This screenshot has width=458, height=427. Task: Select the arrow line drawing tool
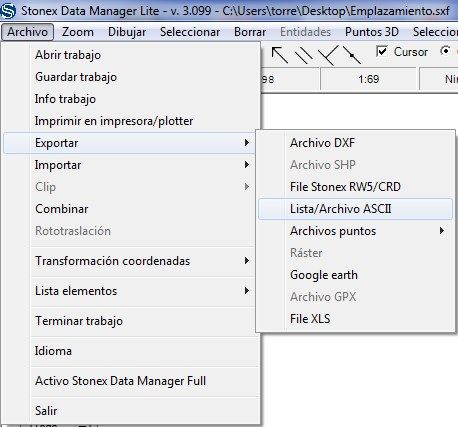tap(279, 55)
